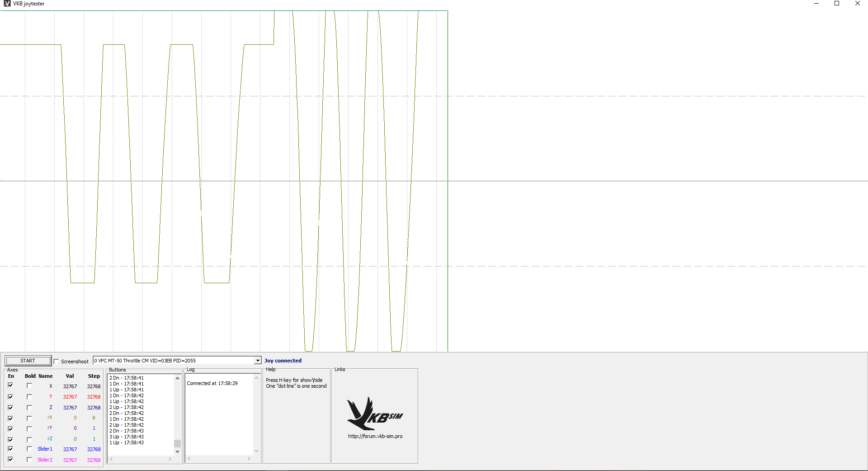Open the forum.vkb-sim.pro link
This screenshot has height=471, width=868.
coord(375,436)
